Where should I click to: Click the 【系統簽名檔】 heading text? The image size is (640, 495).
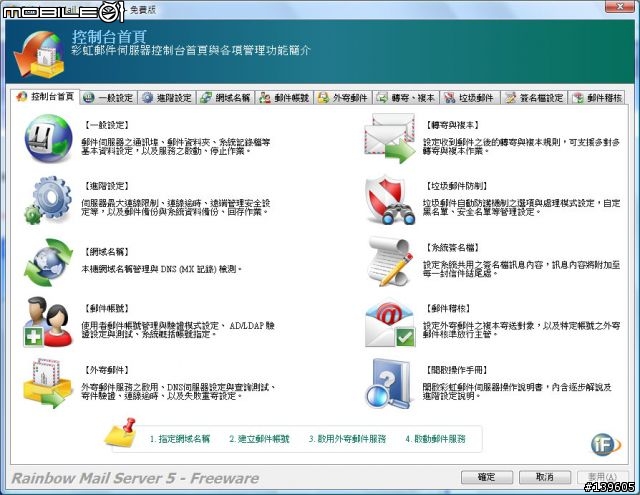pos(451,247)
